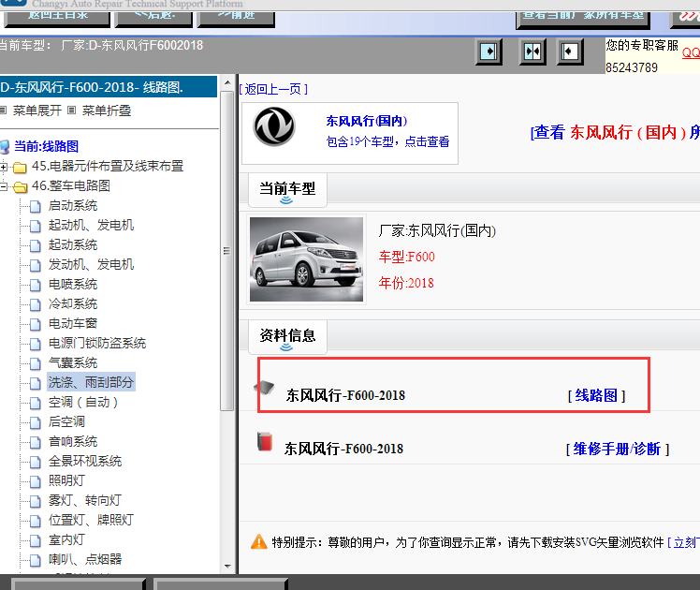Click the document icon next to 冷却系统
This screenshot has width=700, height=590.
coord(36,304)
